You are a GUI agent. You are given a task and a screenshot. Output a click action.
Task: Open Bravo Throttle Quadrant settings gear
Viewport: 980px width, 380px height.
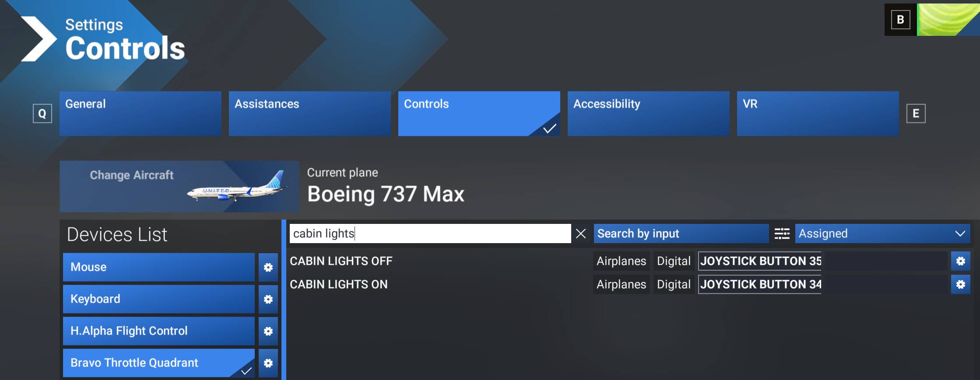point(268,363)
